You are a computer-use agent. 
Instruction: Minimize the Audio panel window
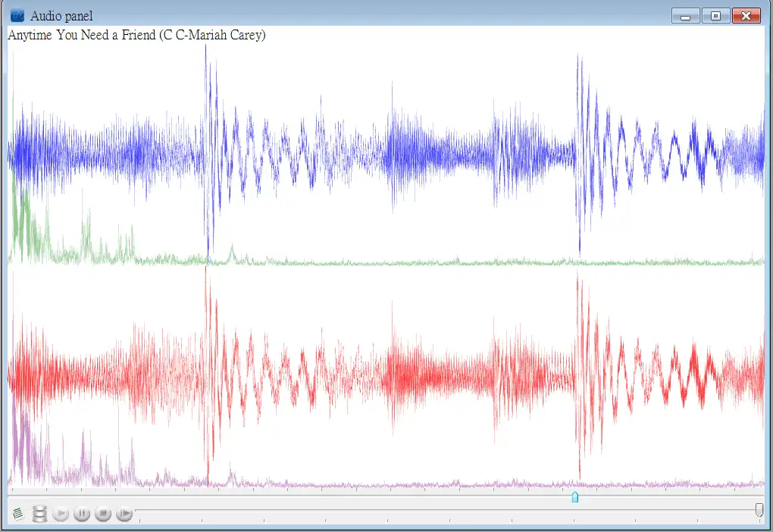click(x=685, y=16)
